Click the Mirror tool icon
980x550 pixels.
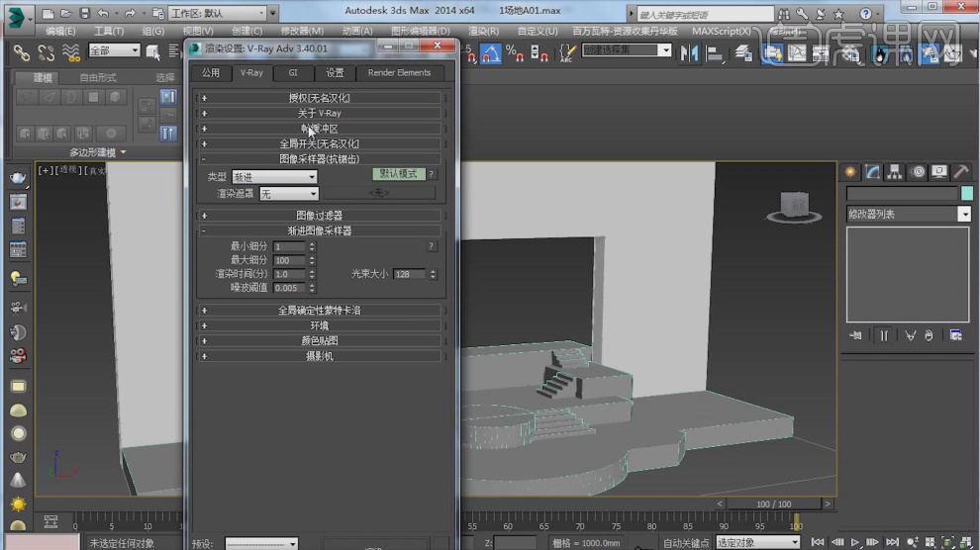tap(689, 53)
